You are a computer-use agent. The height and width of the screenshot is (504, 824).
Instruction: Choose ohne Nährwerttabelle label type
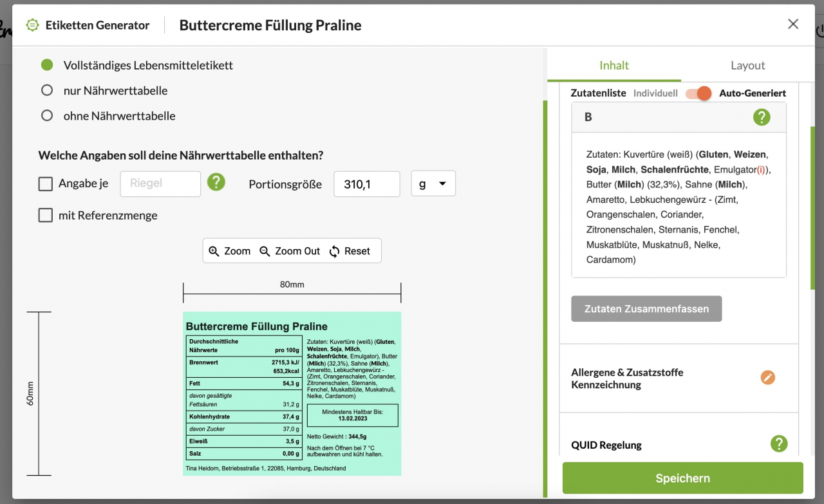[46, 115]
